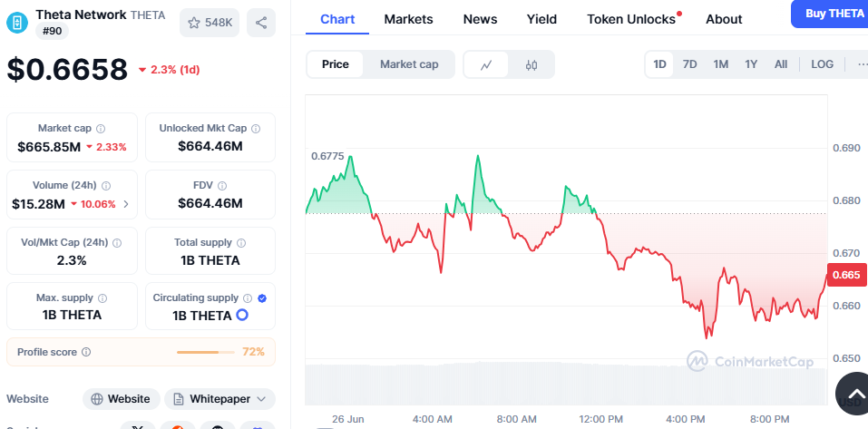This screenshot has width=868, height=429.
Task: Click the volume bars area under chart
Action: point(566,383)
